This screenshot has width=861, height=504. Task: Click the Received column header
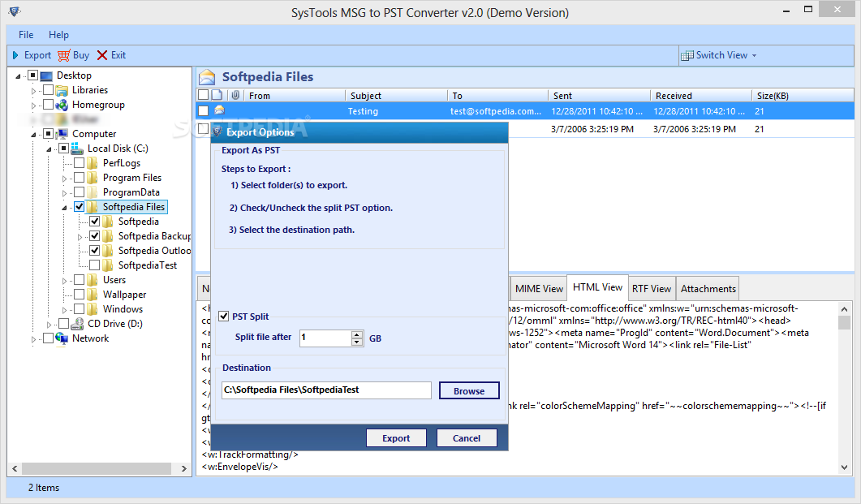(x=700, y=96)
